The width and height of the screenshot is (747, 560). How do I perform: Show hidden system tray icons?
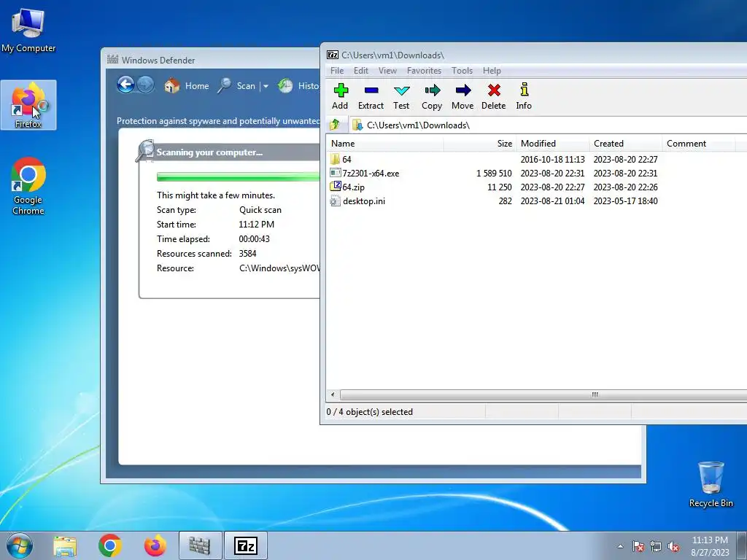[620, 546]
